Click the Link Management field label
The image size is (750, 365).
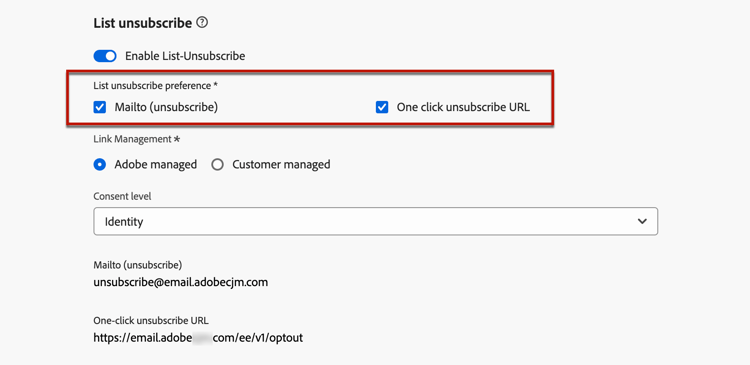(x=137, y=139)
